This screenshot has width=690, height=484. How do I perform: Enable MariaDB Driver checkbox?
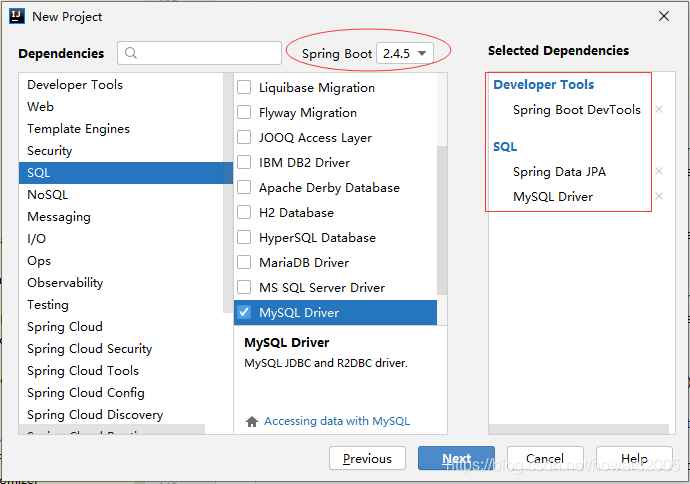click(244, 262)
